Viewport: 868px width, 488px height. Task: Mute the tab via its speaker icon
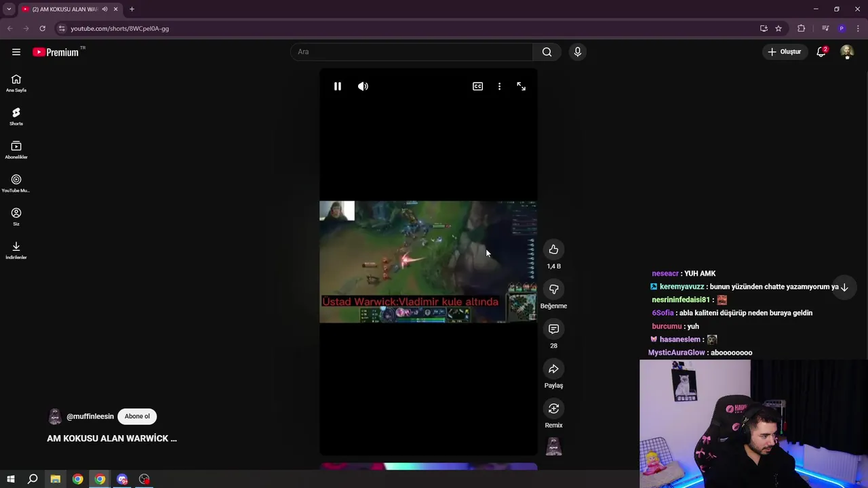pos(104,9)
